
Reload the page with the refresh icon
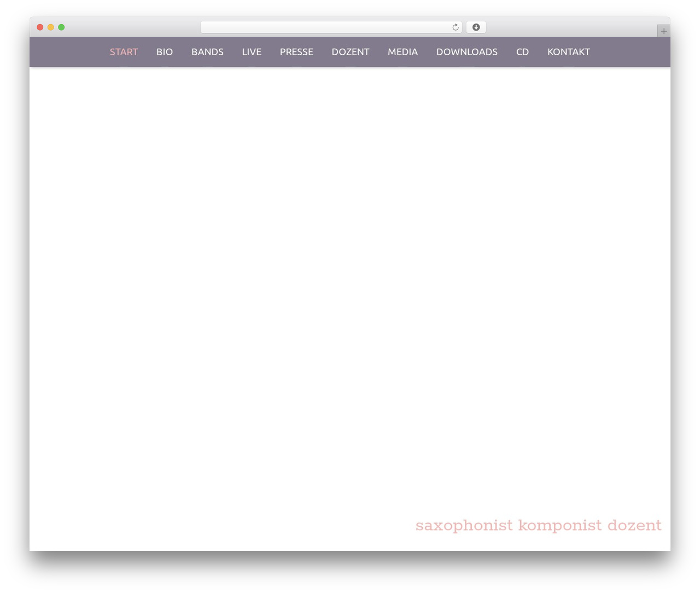455,27
